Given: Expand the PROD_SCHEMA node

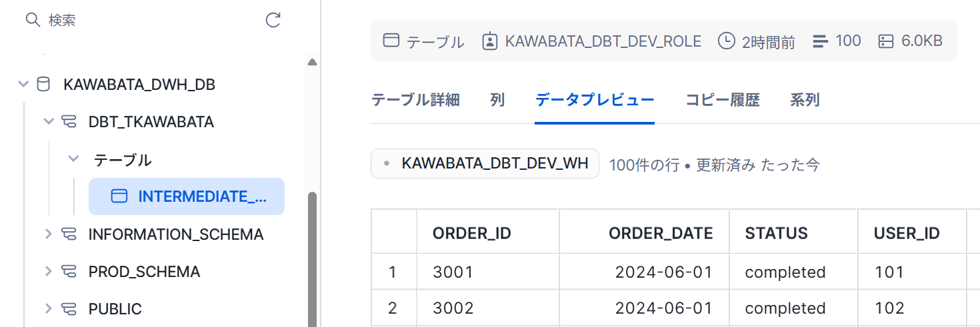Looking at the screenshot, I should [x=48, y=271].
